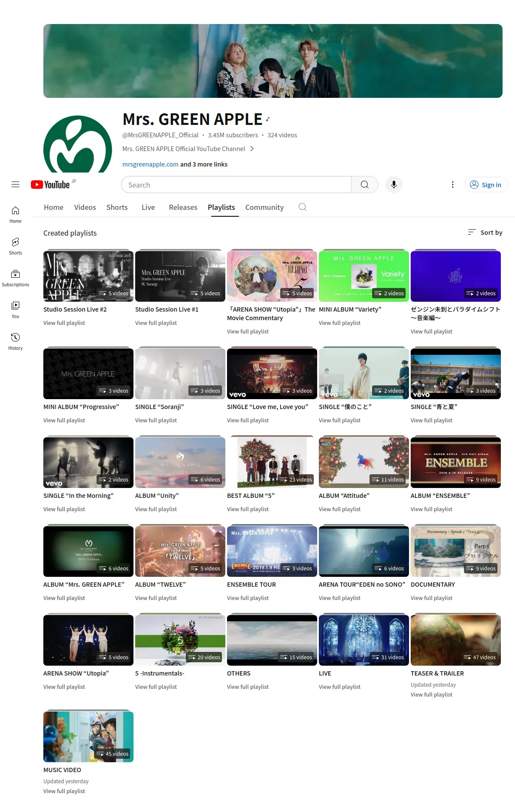Screen dimensions: 515x812
Task: Select the Playlists tab
Action: (x=221, y=207)
